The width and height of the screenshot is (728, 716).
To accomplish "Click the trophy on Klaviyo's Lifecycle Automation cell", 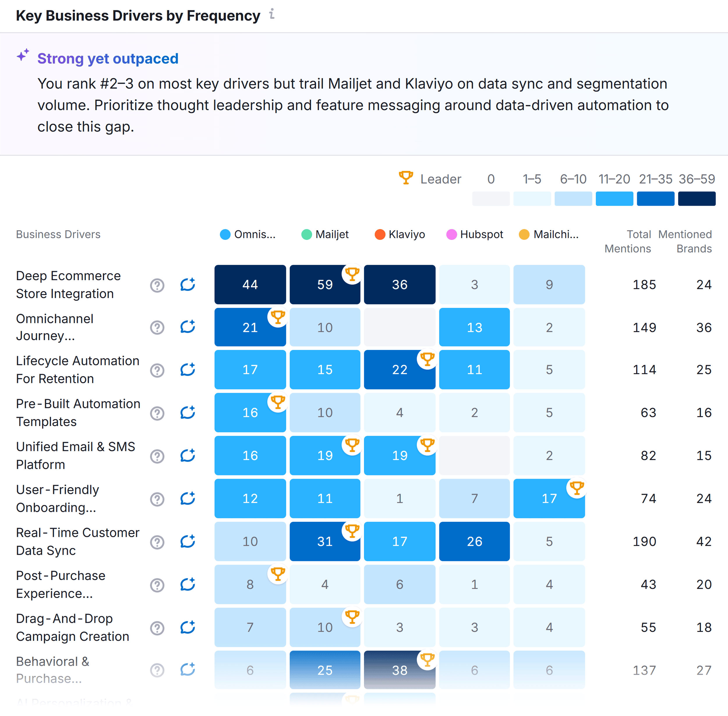I will tap(427, 359).
